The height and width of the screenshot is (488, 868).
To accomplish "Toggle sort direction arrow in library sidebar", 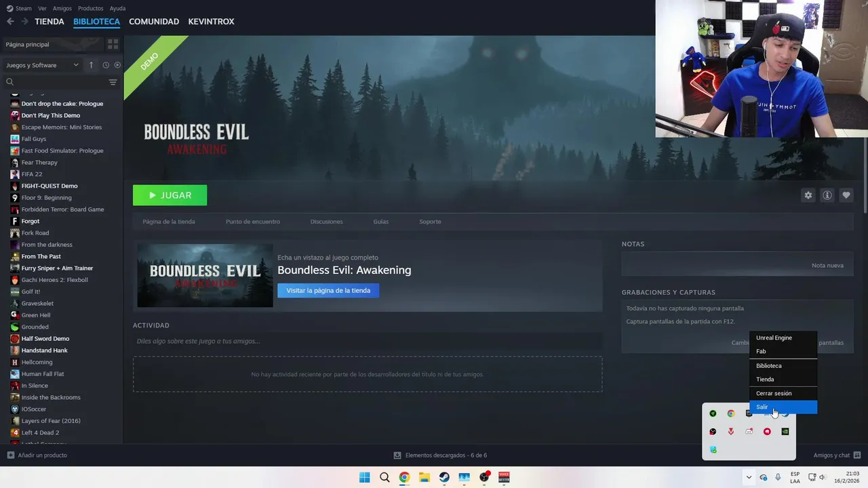I will [x=91, y=65].
